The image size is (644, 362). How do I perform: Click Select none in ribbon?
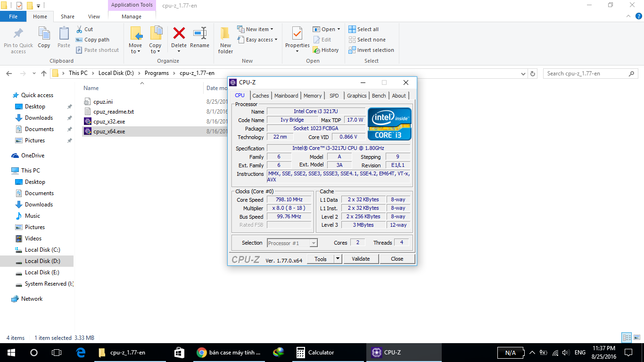point(367,40)
